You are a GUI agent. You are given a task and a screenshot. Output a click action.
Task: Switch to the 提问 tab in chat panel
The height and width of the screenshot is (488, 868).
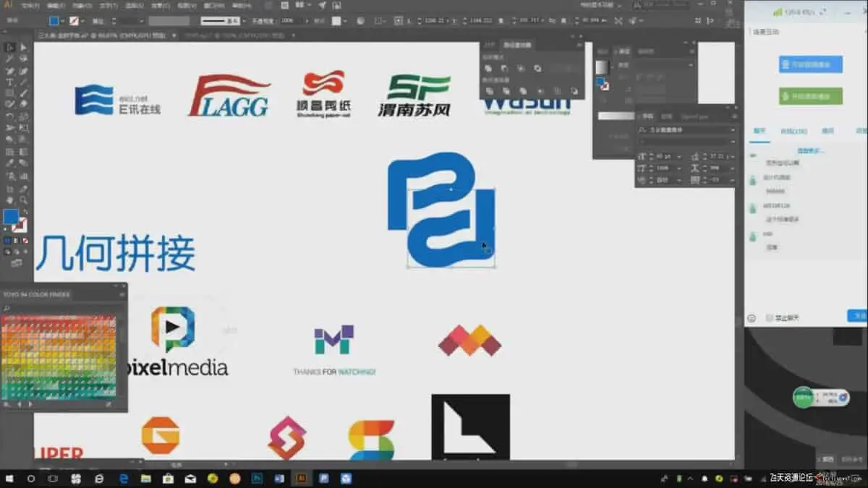click(x=827, y=131)
